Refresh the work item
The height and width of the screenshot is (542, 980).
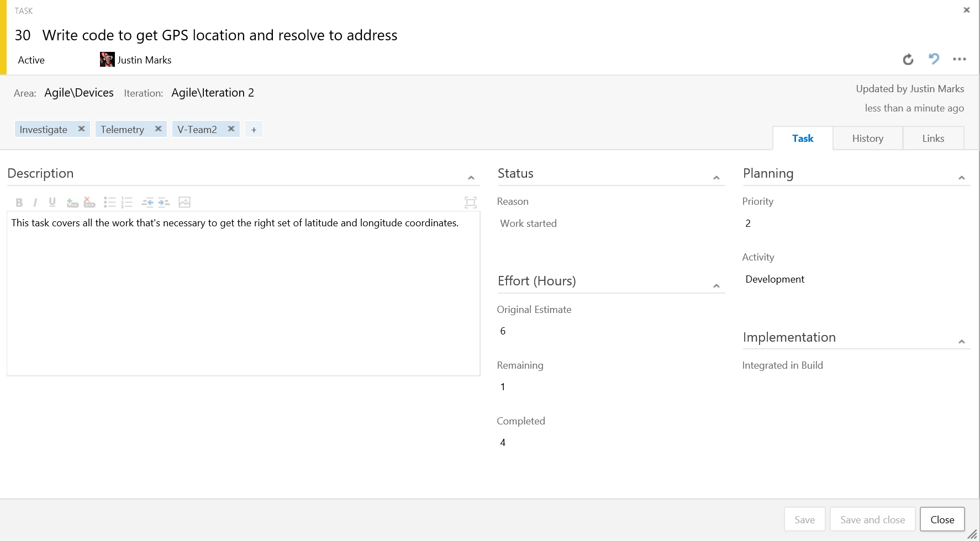(x=908, y=60)
